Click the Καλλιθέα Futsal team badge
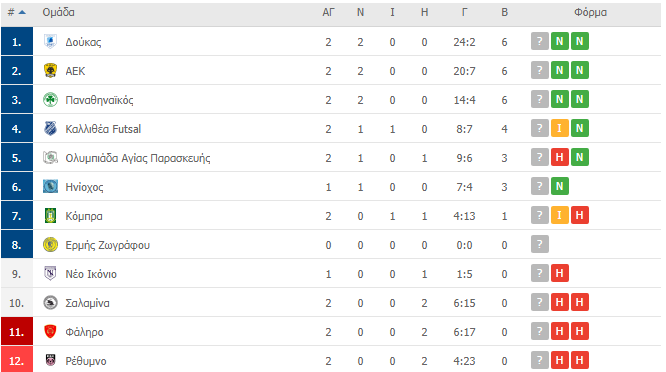The image size is (666, 372). [x=50, y=129]
